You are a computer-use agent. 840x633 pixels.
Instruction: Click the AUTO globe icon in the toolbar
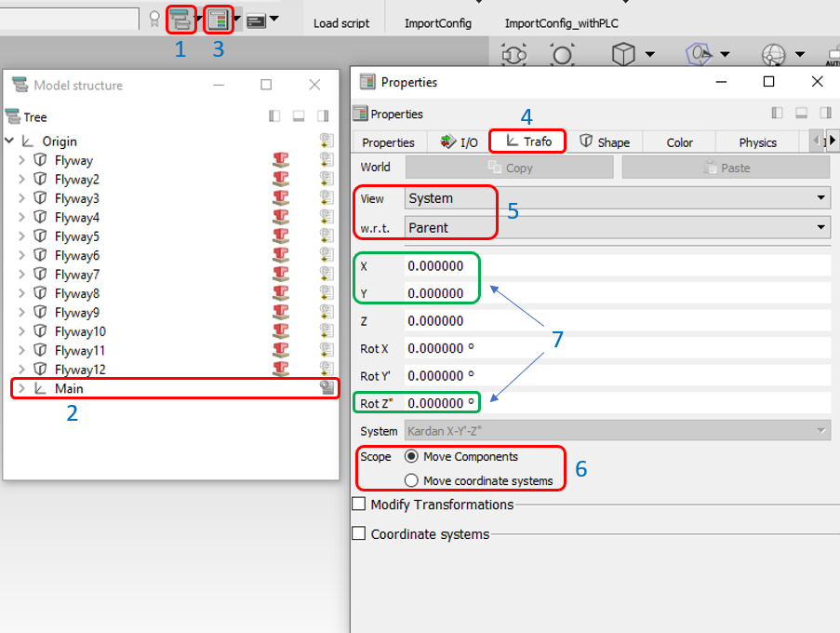(774, 55)
